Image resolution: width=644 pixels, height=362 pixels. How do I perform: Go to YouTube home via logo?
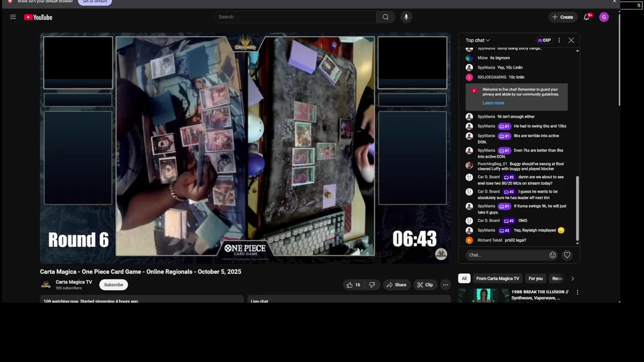tap(38, 17)
